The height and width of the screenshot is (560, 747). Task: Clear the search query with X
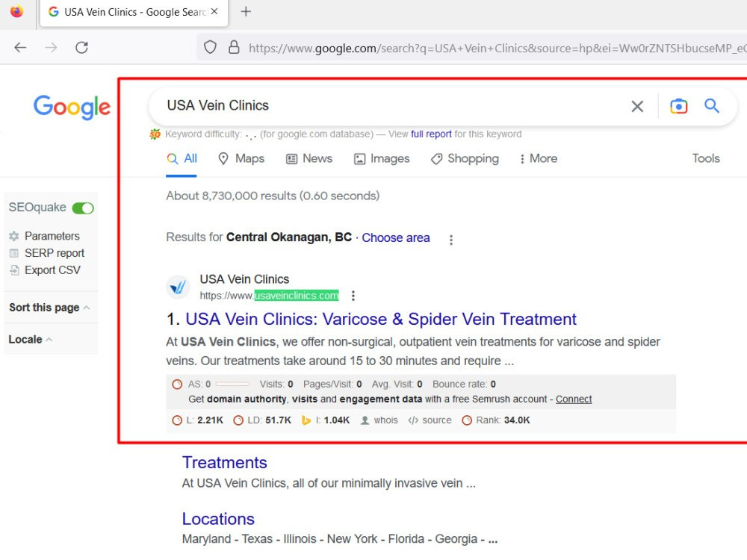pyautogui.click(x=637, y=106)
